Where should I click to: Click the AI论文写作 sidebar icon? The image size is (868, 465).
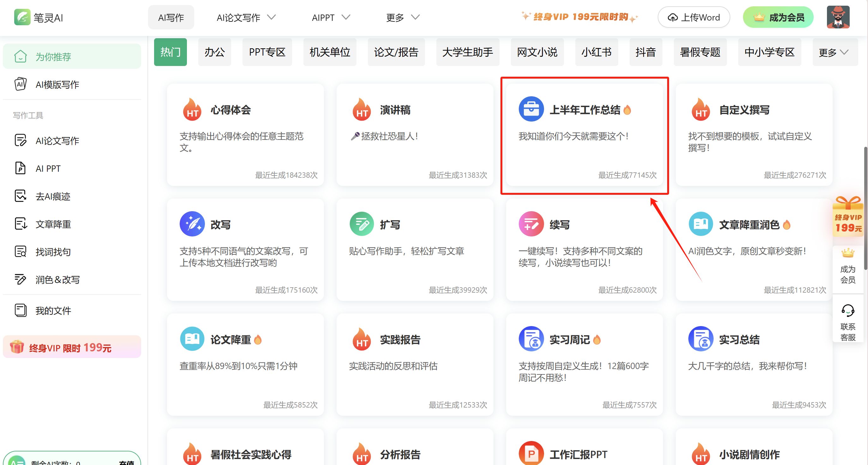click(x=20, y=140)
